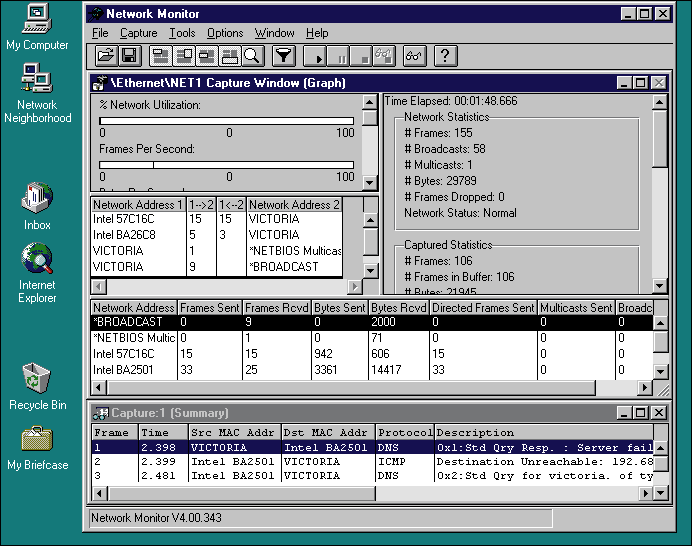This screenshot has height=546, width=692.
Task: Click the Stop and View capture icon
Action: coord(384,56)
